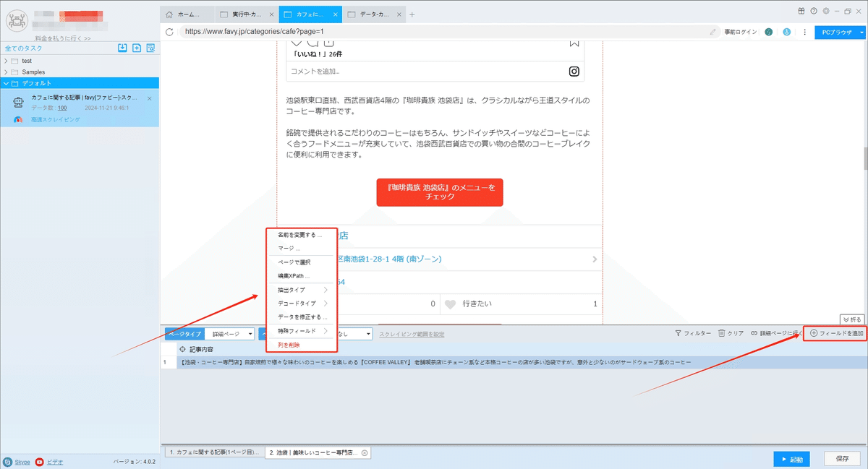This screenshot has height=469, width=868.
Task: Click the new task plus icon
Action: [x=137, y=48]
